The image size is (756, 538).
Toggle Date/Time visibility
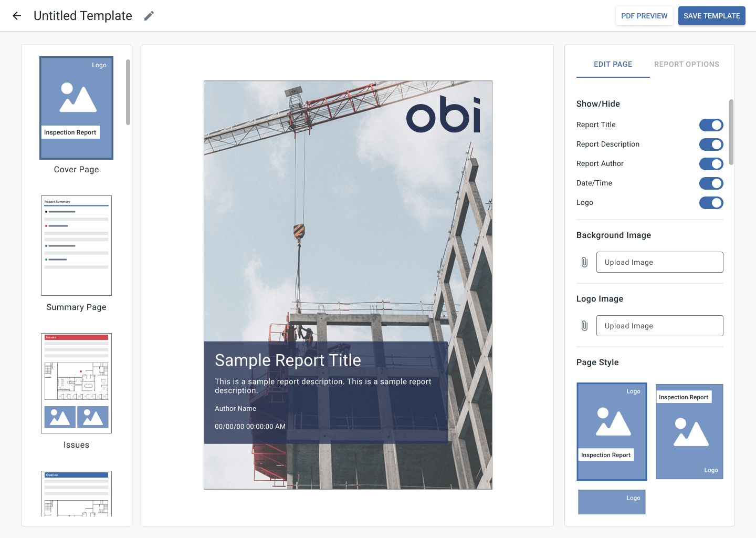(711, 183)
